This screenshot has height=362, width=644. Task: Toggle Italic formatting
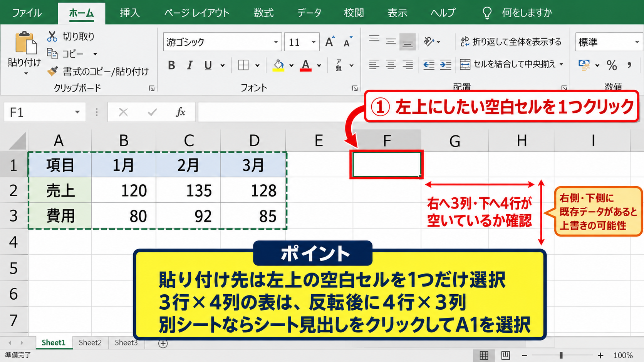190,65
